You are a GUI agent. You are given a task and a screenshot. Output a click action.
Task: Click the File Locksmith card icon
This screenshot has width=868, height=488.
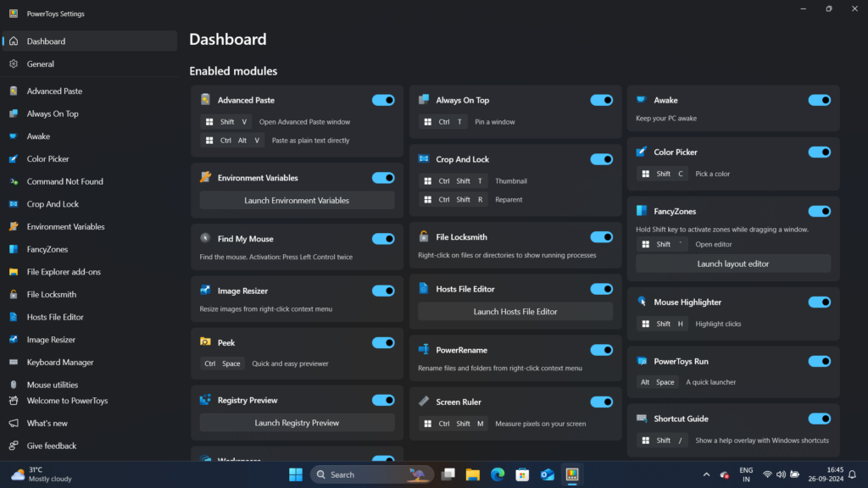click(424, 236)
